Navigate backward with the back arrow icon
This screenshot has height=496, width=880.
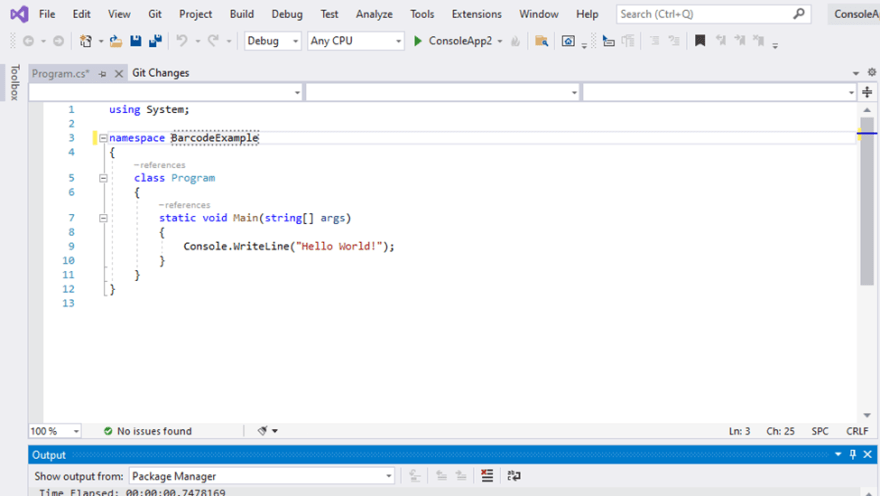[28, 41]
